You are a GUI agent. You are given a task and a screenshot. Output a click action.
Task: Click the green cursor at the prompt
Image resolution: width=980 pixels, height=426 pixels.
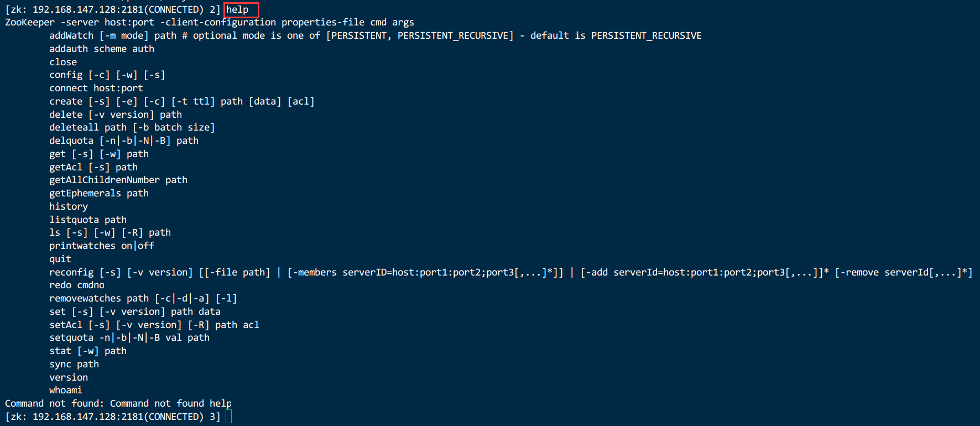coord(228,417)
